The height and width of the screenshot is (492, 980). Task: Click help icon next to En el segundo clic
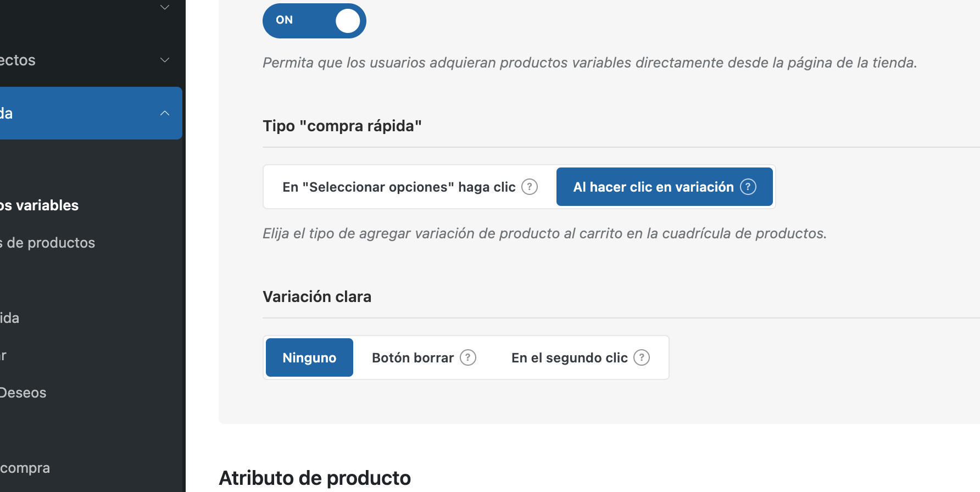click(641, 357)
